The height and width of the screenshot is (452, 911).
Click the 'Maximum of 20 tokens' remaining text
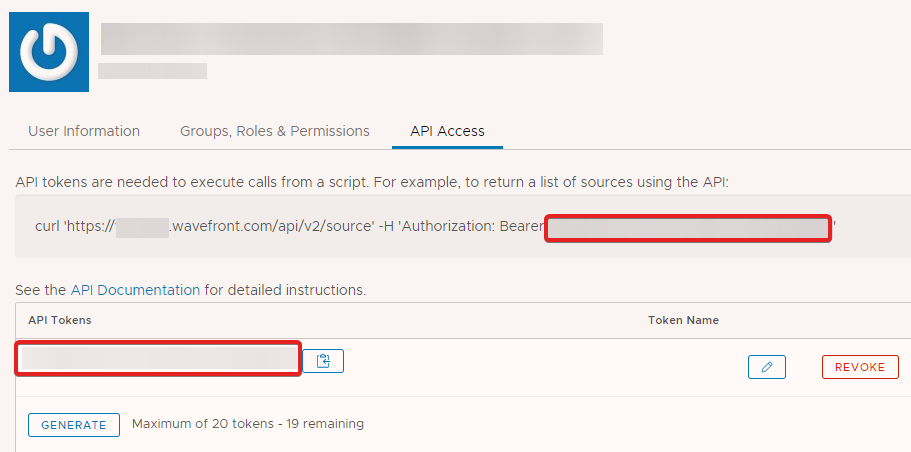click(248, 424)
